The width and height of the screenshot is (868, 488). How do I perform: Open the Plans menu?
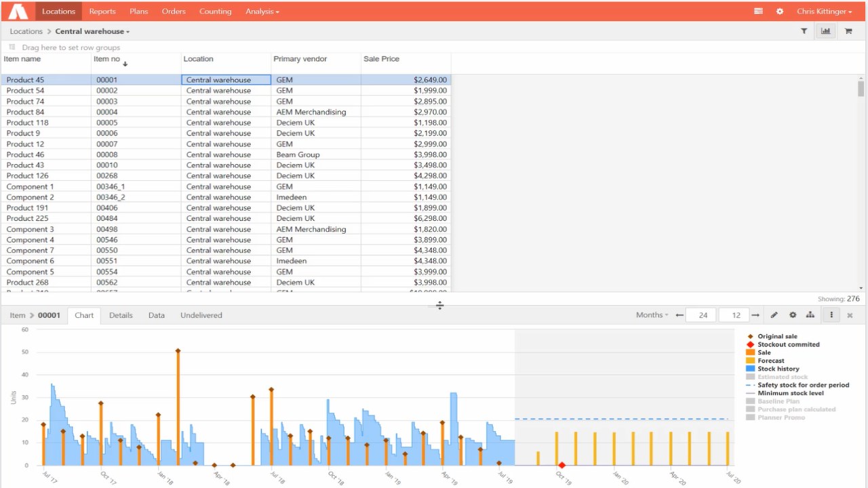[x=138, y=12]
